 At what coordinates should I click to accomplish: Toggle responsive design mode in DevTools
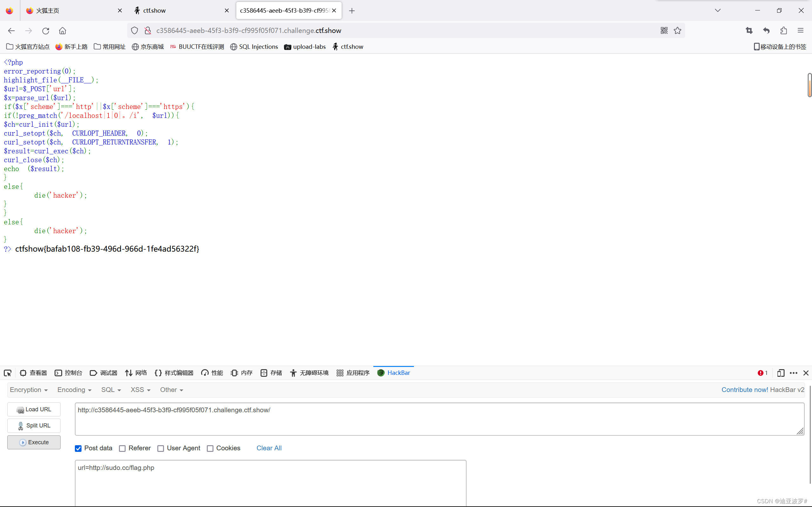[781, 373]
